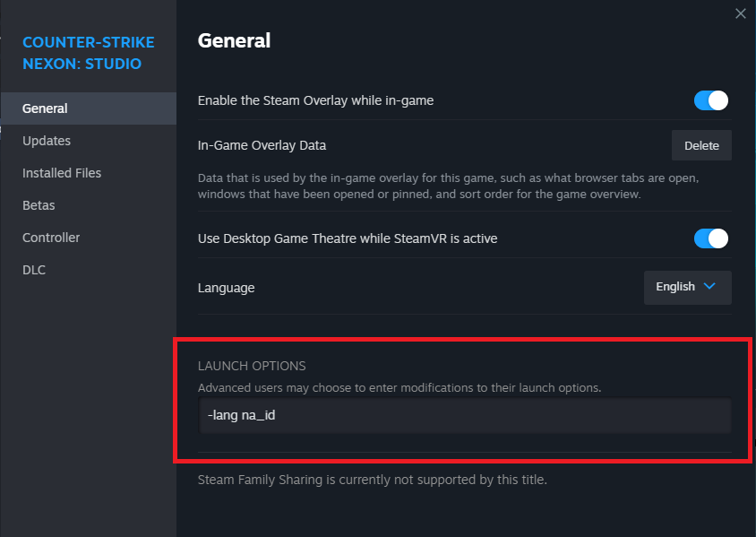View the DLC section

click(x=33, y=269)
